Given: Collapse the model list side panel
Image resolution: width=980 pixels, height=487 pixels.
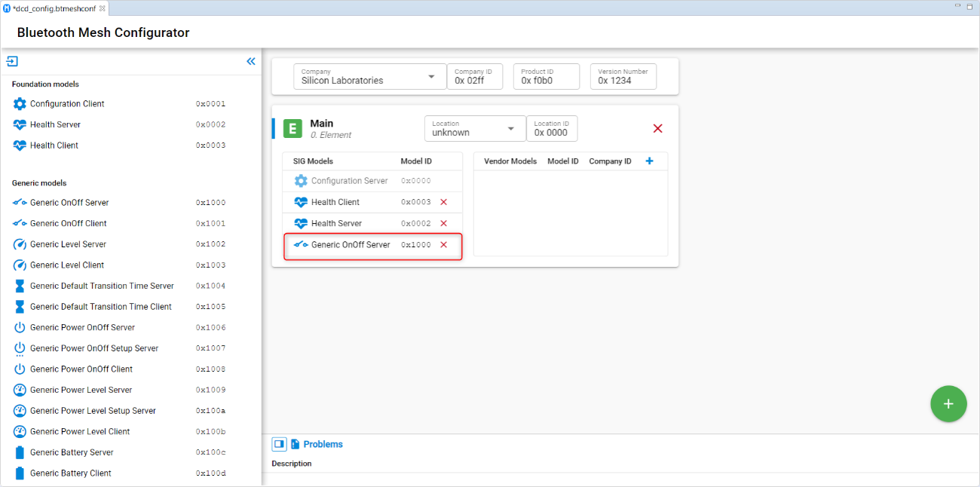Looking at the screenshot, I should click(251, 61).
